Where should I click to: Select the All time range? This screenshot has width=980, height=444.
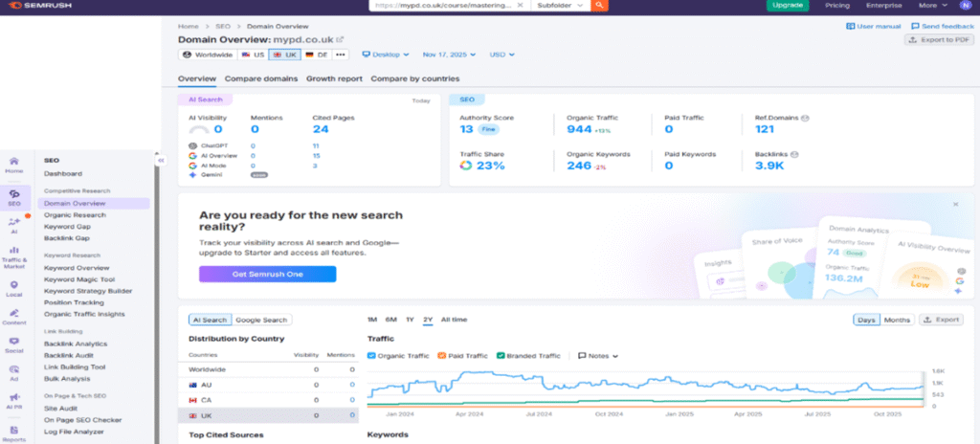point(454,320)
